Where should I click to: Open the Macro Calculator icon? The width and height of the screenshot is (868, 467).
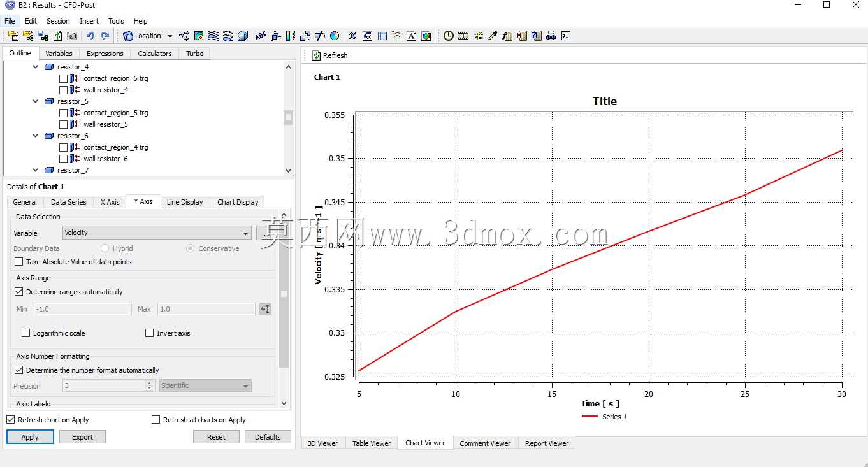(x=522, y=36)
